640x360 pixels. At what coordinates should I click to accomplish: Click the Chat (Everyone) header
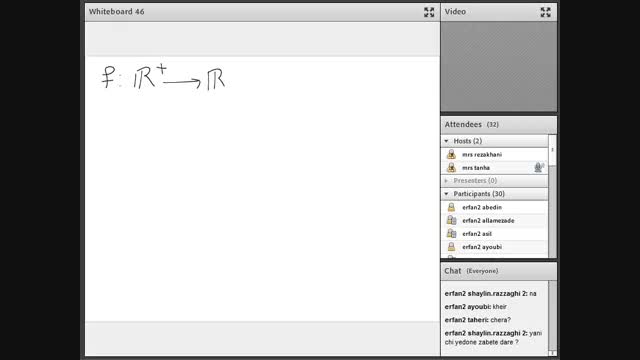[498, 271]
